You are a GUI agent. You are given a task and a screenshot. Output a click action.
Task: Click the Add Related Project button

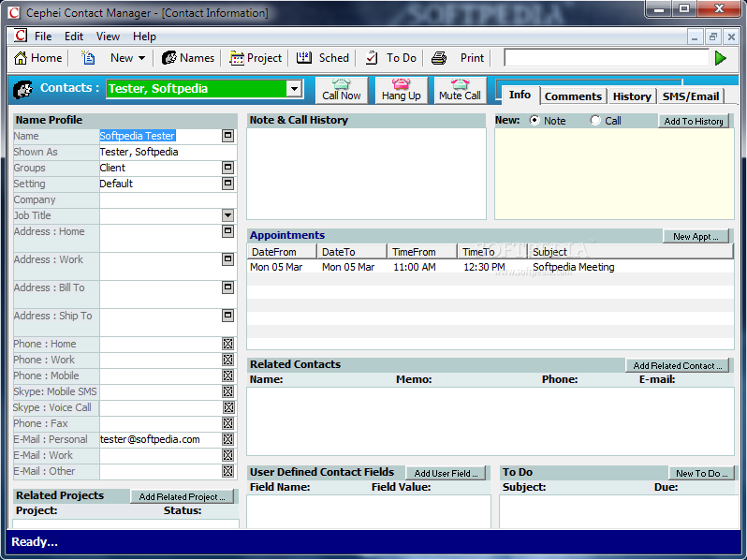tap(182, 496)
